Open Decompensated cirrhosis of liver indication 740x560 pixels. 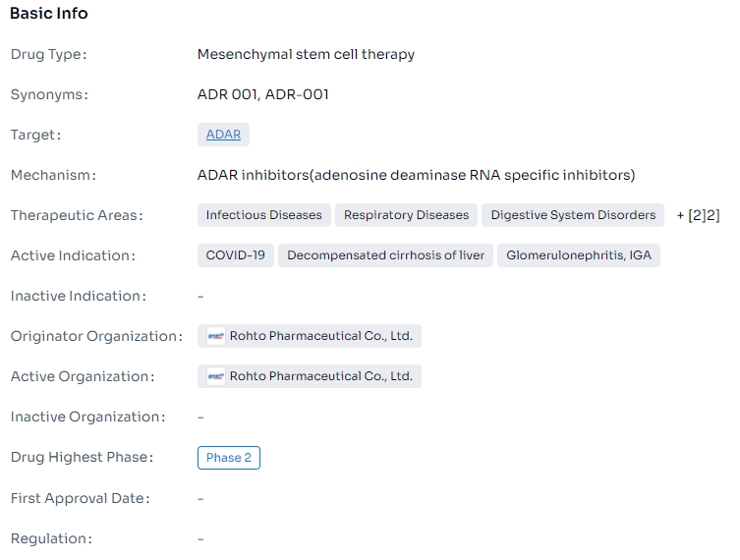tap(385, 255)
